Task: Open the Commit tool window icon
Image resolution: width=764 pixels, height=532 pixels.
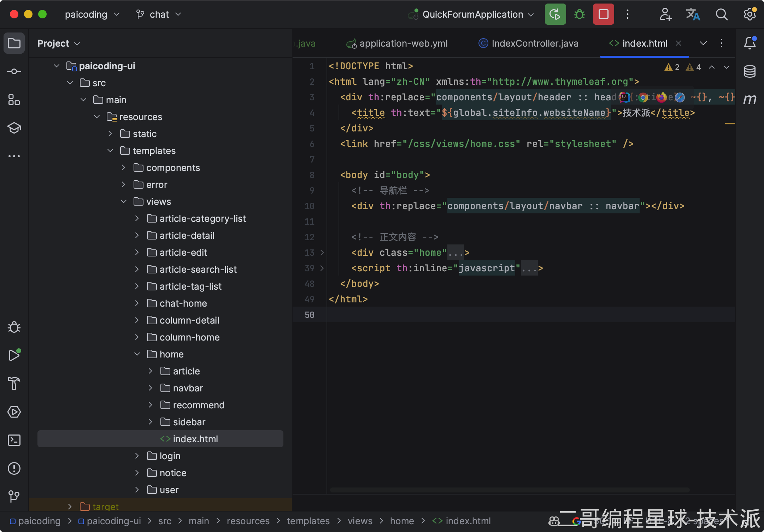Action: pyautogui.click(x=14, y=71)
